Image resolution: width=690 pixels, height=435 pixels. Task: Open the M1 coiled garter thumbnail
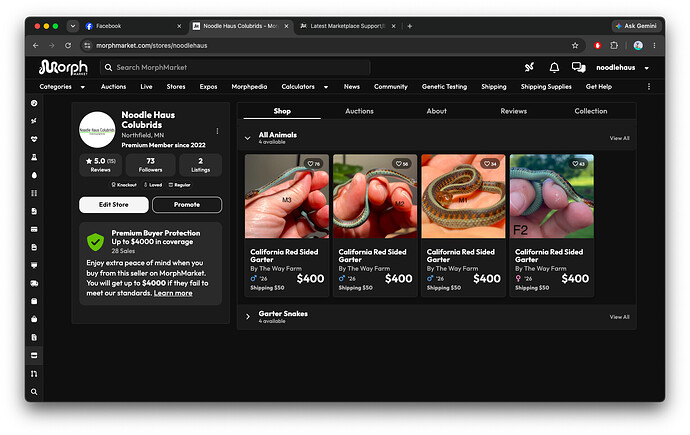pyautogui.click(x=463, y=196)
